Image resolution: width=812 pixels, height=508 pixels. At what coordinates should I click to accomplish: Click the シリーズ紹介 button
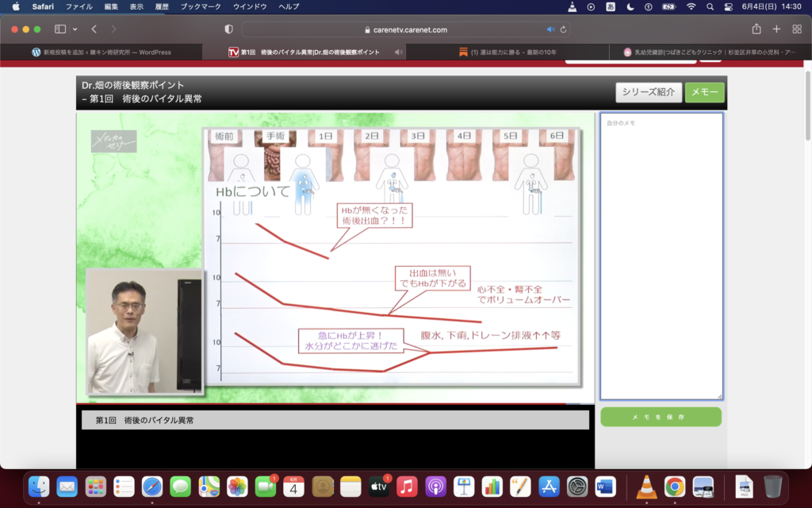(648, 92)
